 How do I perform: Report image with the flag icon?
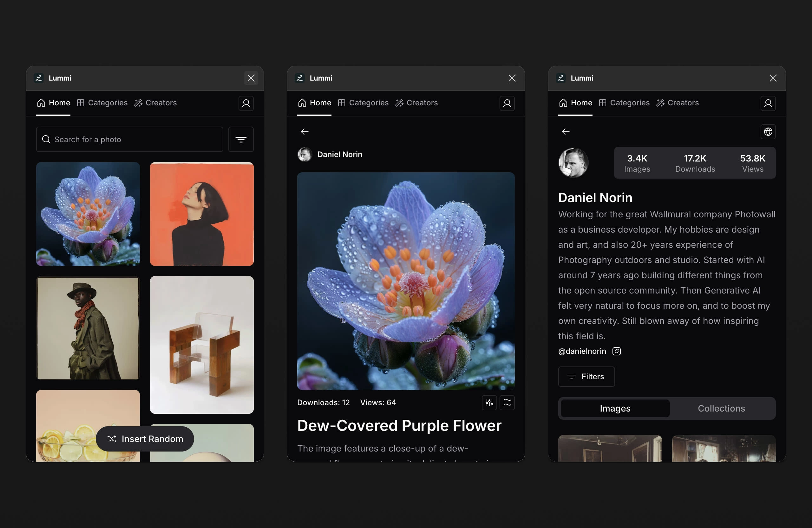507,403
